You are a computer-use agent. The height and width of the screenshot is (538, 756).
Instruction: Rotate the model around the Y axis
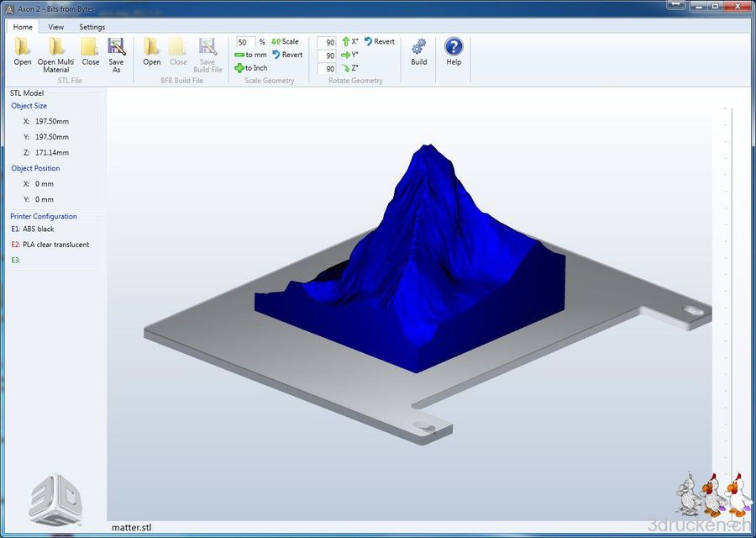click(350, 55)
